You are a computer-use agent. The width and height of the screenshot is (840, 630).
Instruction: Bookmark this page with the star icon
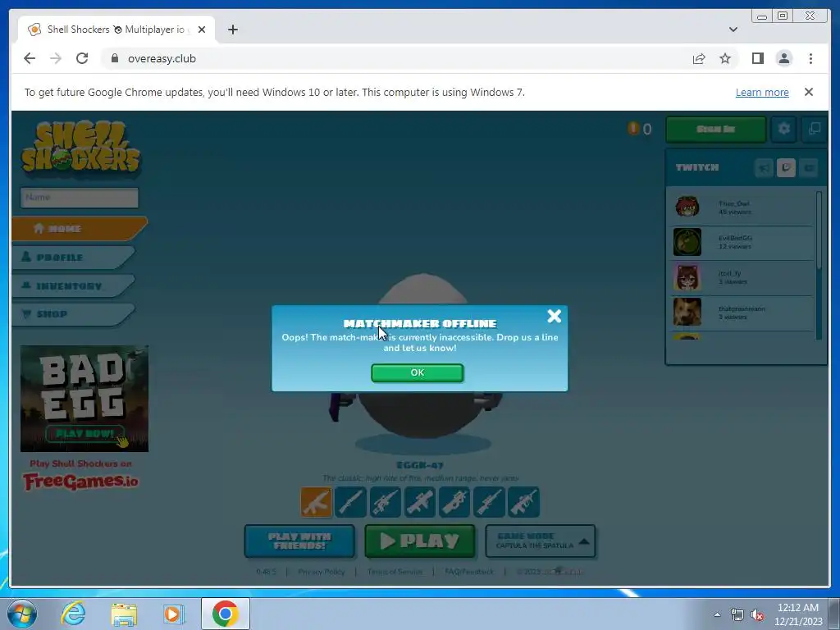pos(725,58)
